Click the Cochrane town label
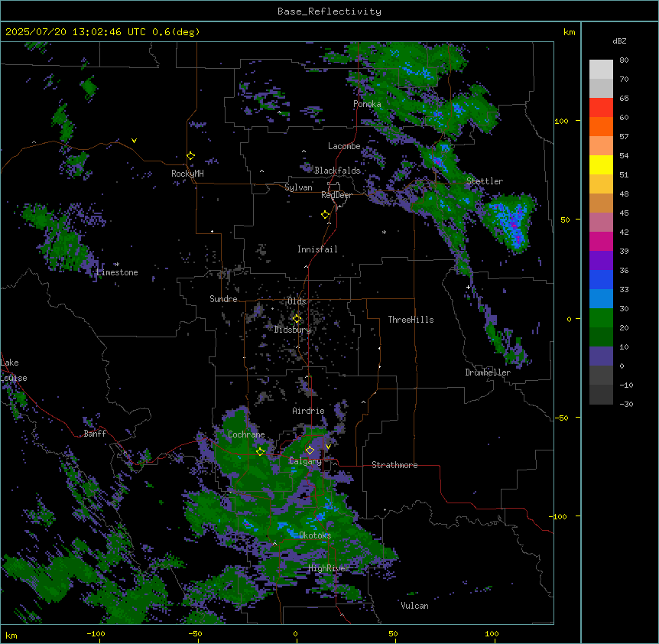This screenshot has width=659, height=644. (246, 434)
